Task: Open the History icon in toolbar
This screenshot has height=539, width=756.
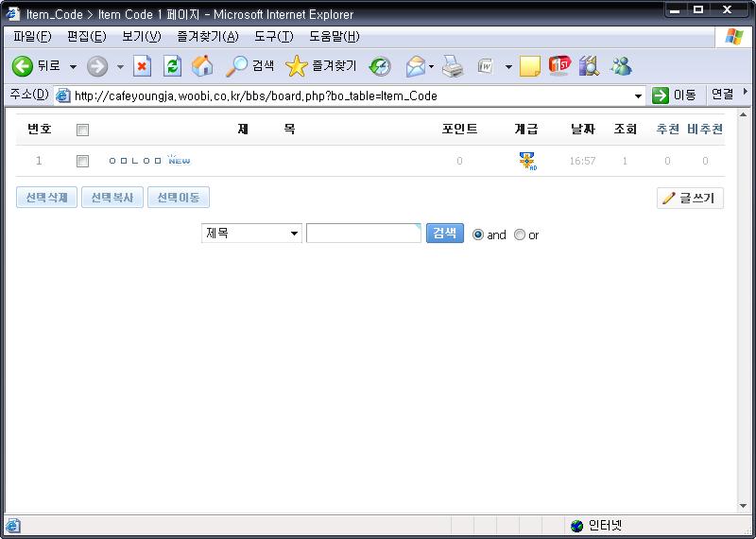Action: (380, 66)
